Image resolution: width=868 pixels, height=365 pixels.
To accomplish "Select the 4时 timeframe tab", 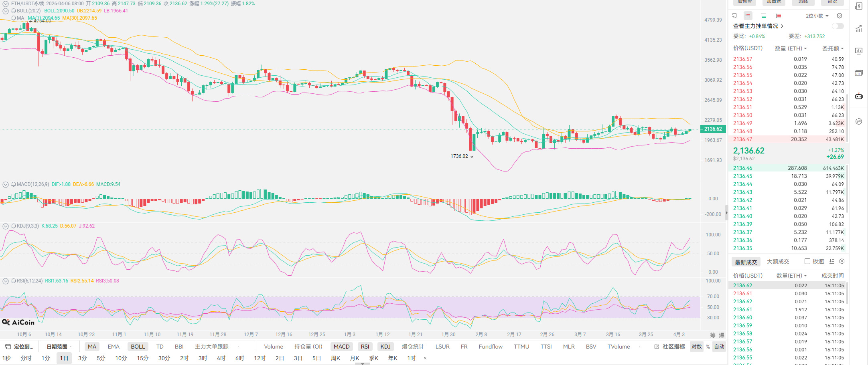I will pos(221,358).
